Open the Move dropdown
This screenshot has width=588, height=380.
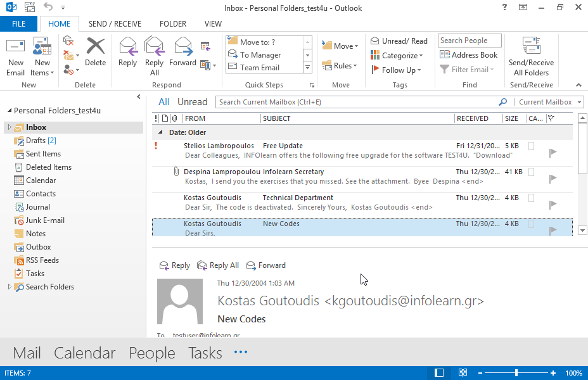[340, 46]
